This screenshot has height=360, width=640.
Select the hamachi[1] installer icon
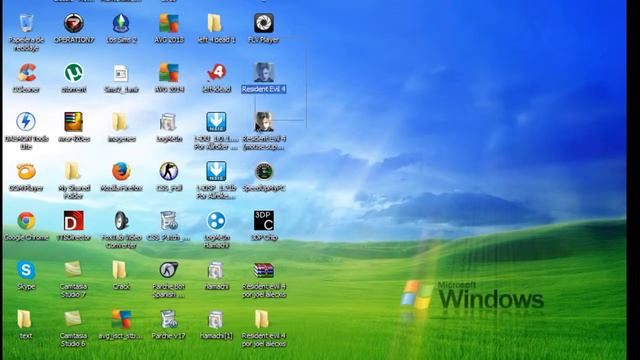[216, 319]
